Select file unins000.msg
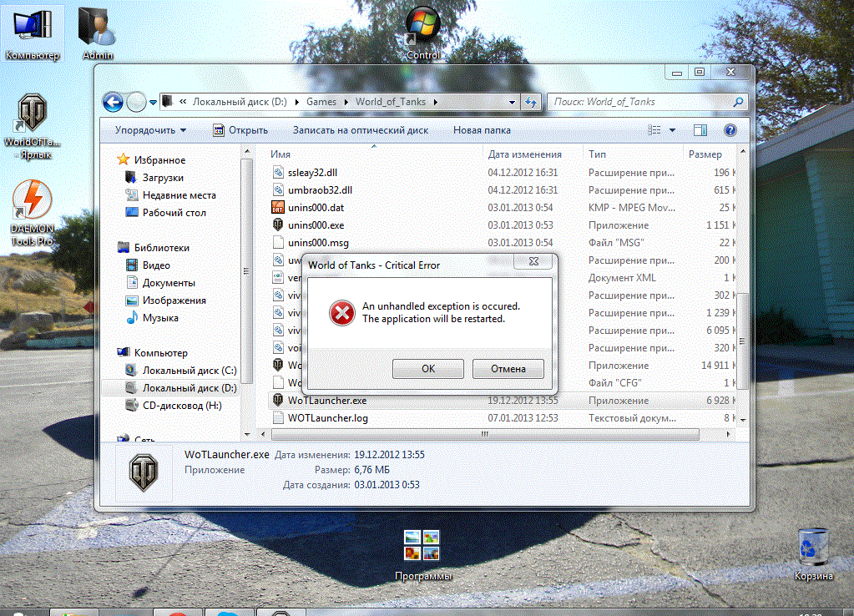Screen dimensions: 854x616 pyautogui.click(x=318, y=242)
